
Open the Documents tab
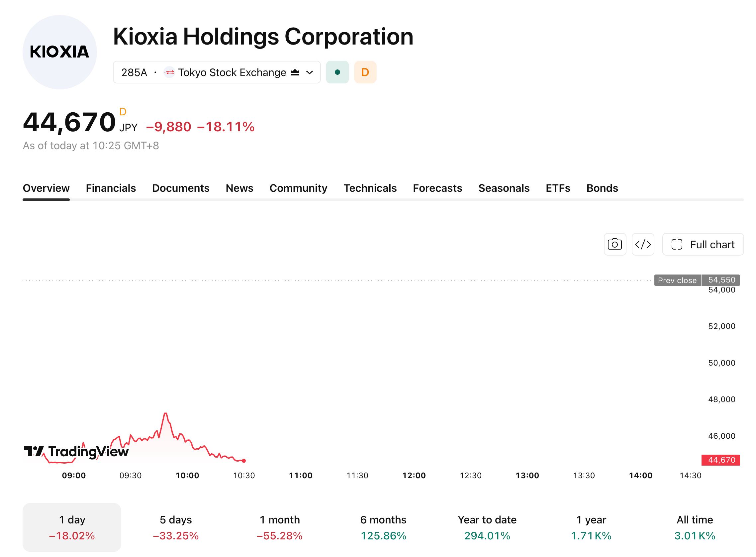181,188
